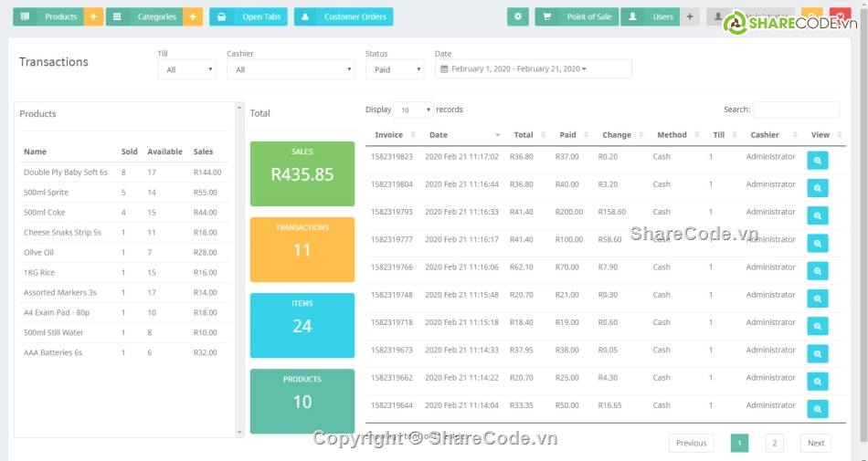This screenshot has height=461, width=868.
Task: Click the add user plus icon
Action: coord(691,16)
